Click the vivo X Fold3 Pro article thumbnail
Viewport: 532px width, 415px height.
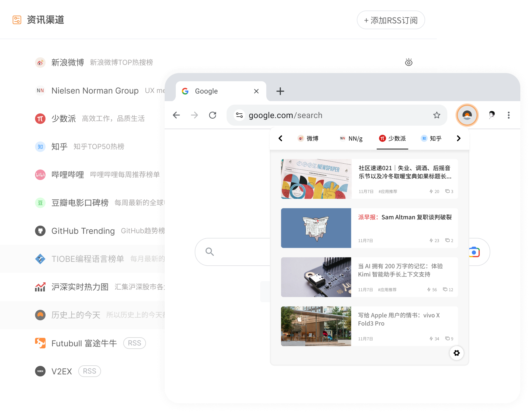pyautogui.click(x=316, y=326)
